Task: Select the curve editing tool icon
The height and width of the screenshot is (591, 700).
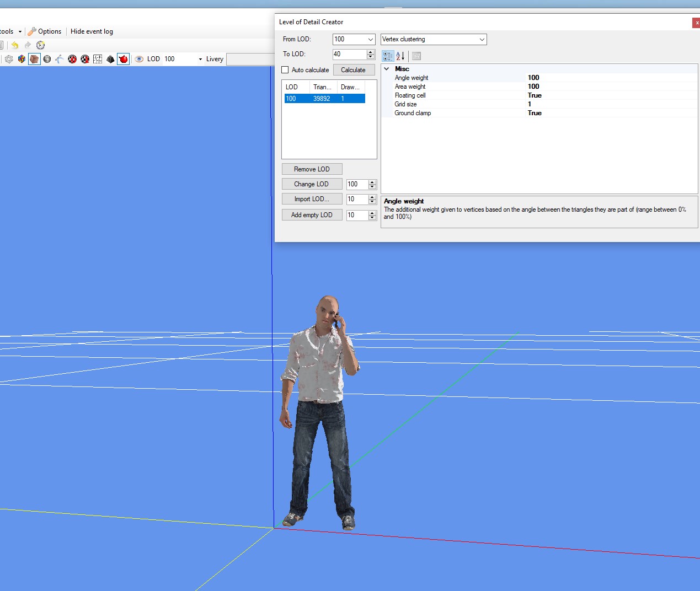Action: click(59, 58)
